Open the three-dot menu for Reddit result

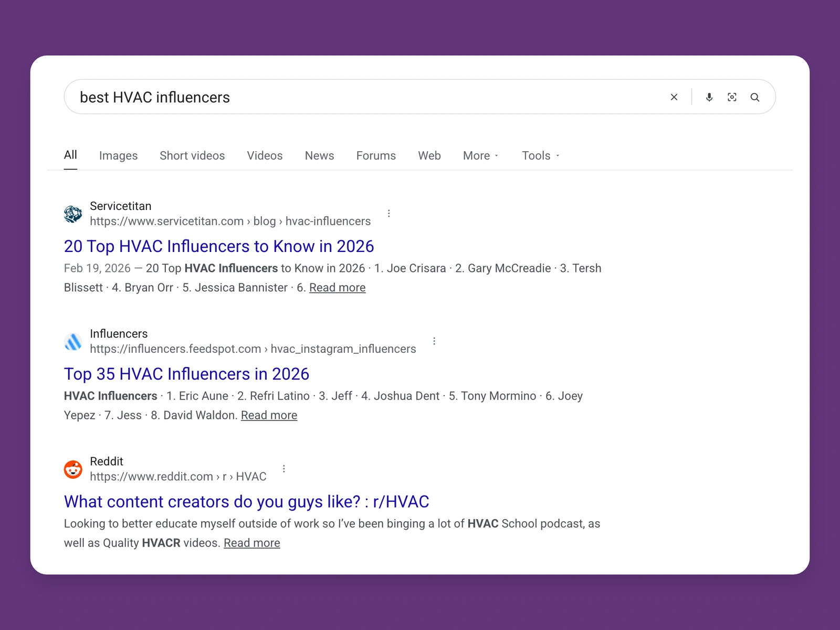click(283, 468)
